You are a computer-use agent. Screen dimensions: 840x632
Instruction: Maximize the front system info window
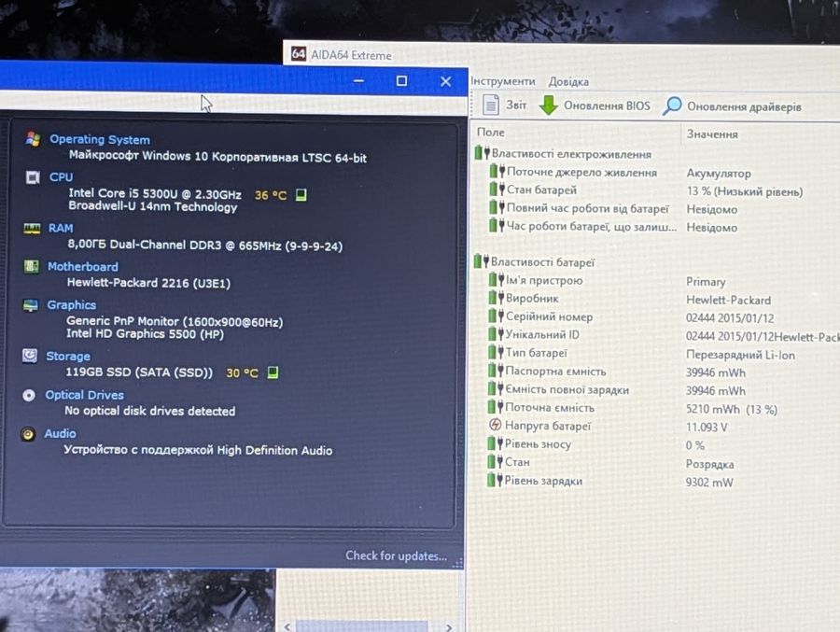pos(401,81)
